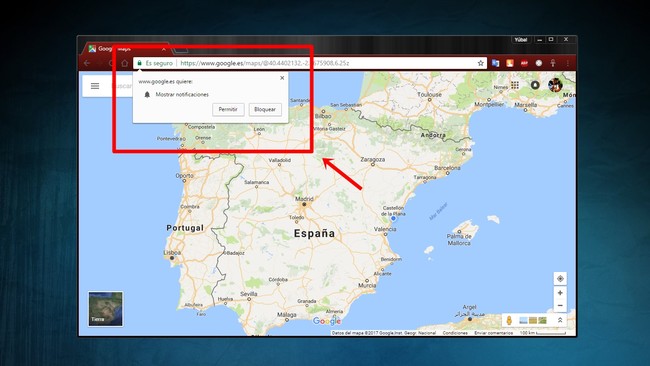Click the middle imagery thumbnail beside pegman
The image size is (650, 366).
tap(533, 320)
